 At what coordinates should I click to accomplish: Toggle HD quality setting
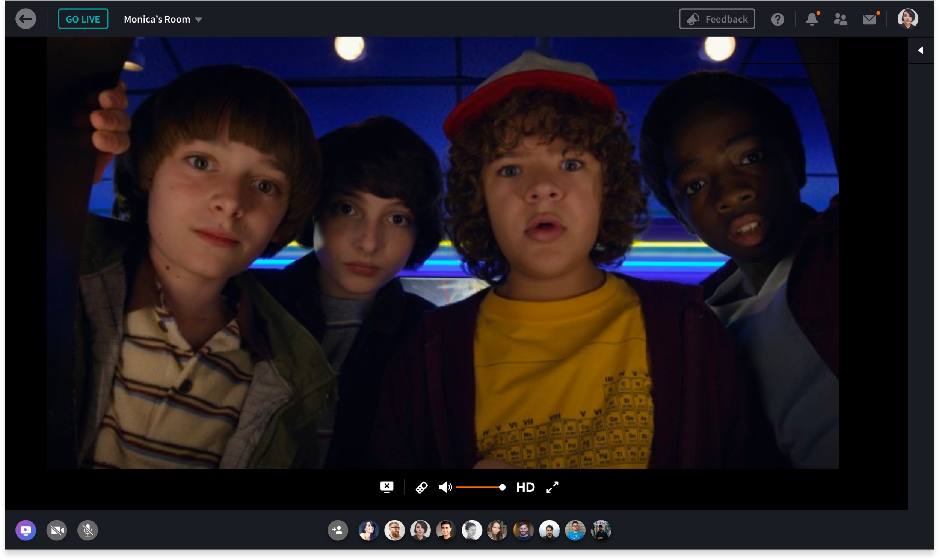click(x=525, y=487)
